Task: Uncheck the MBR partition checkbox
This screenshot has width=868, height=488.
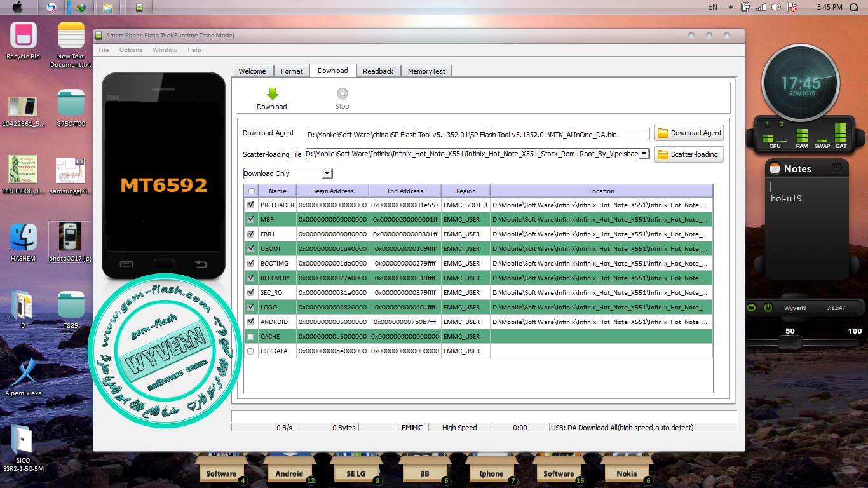Action: click(251, 219)
